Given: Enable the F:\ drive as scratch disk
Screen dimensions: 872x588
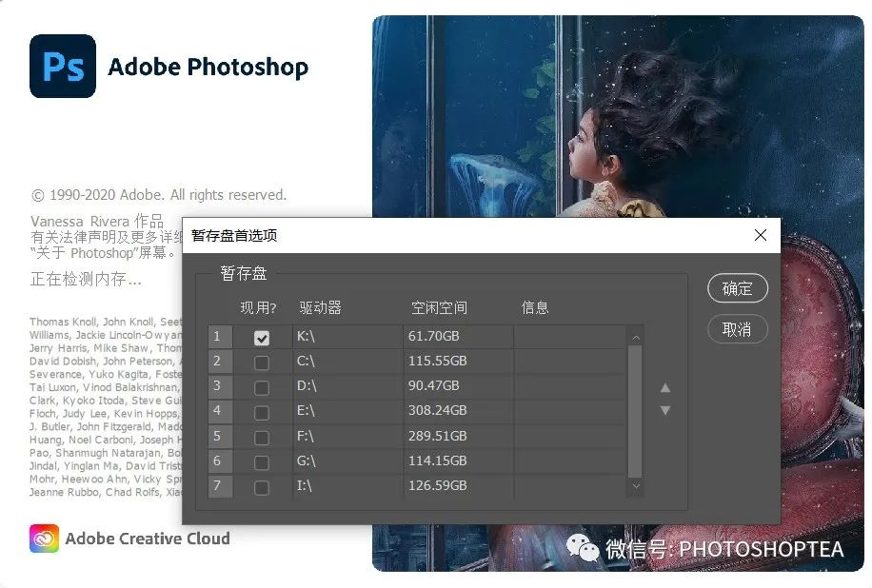Looking at the screenshot, I should tap(262, 438).
